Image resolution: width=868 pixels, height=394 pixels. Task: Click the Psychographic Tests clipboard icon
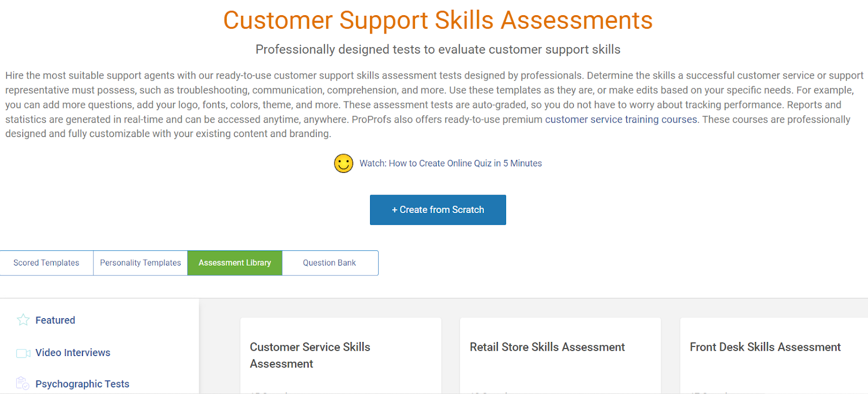[23, 384]
